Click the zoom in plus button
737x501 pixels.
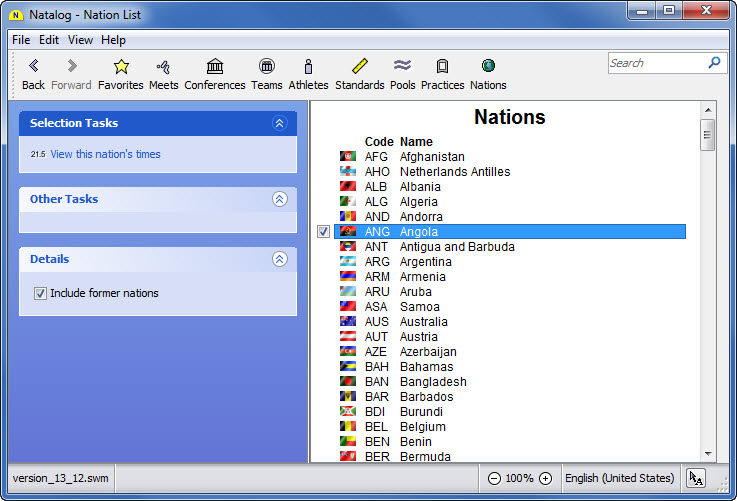[545, 479]
